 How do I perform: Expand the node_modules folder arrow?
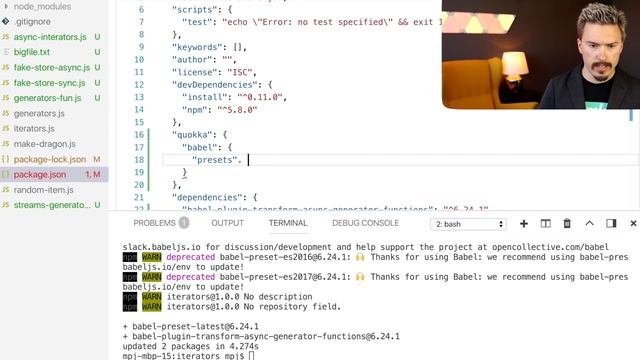pyautogui.click(x=6, y=7)
